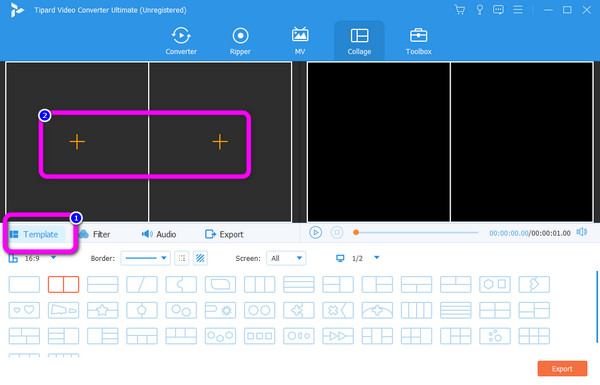Click the orange Export button

coord(562,369)
